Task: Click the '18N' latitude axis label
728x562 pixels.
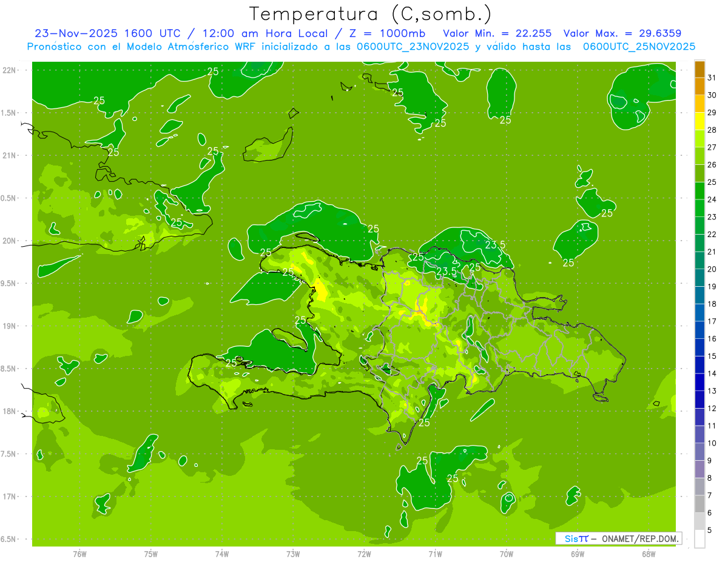Action: (8, 411)
